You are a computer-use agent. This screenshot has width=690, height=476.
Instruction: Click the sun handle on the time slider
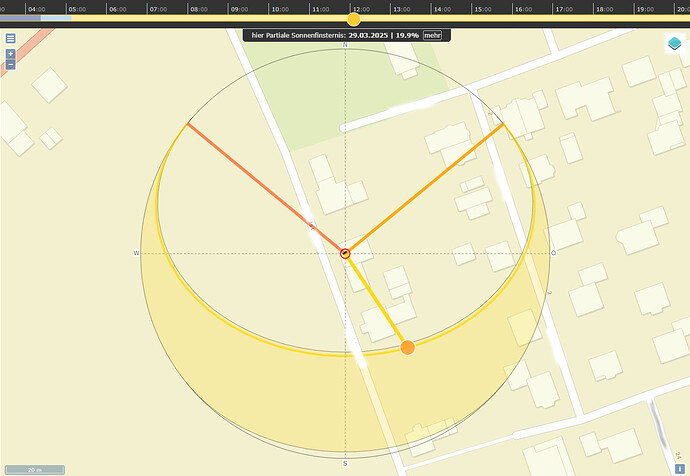(x=353, y=19)
